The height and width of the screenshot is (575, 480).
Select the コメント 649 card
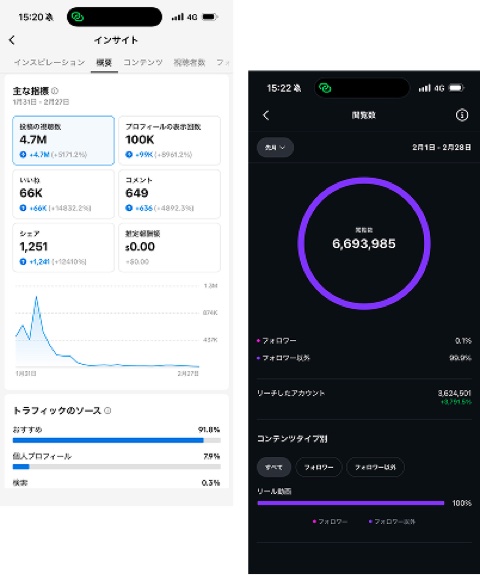[x=169, y=194]
